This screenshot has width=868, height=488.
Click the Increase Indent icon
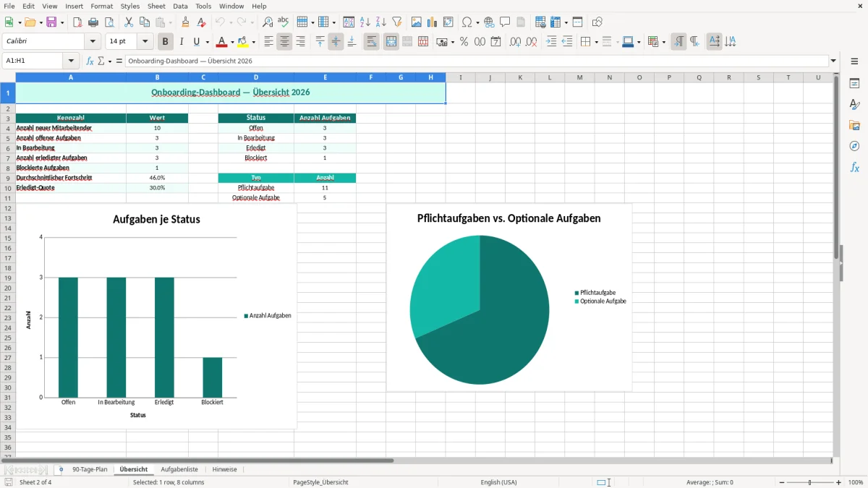551,42
